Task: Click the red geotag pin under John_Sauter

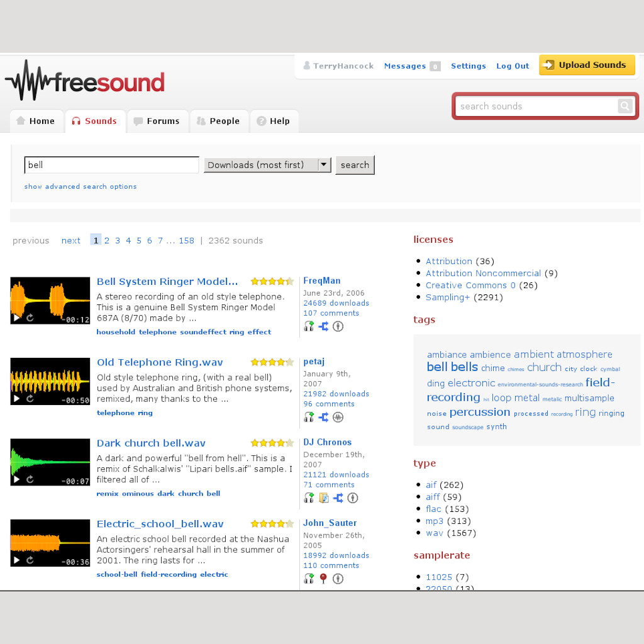Action: (323, 579)
